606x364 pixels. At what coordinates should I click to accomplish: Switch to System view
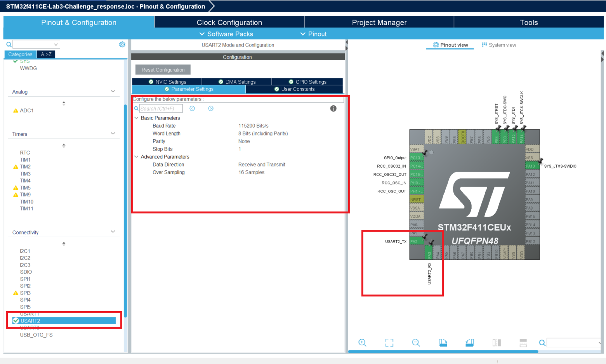[499, 45]
